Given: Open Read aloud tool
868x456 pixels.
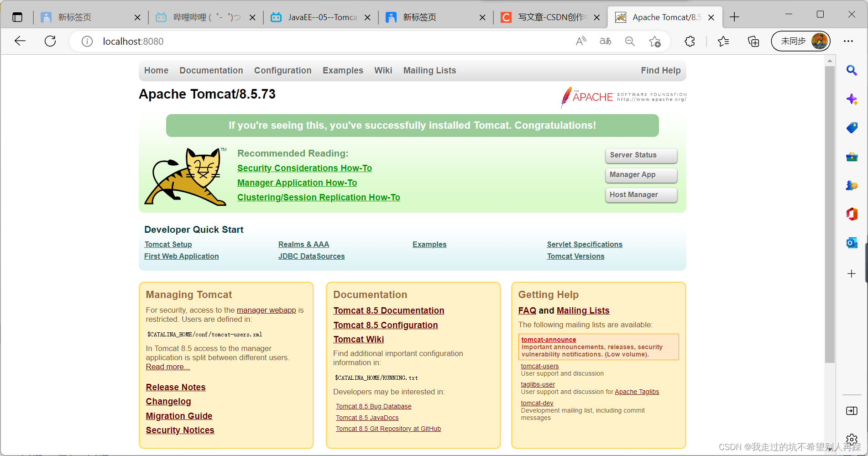Looking at the screenshot, I should (x=581, y=41).
